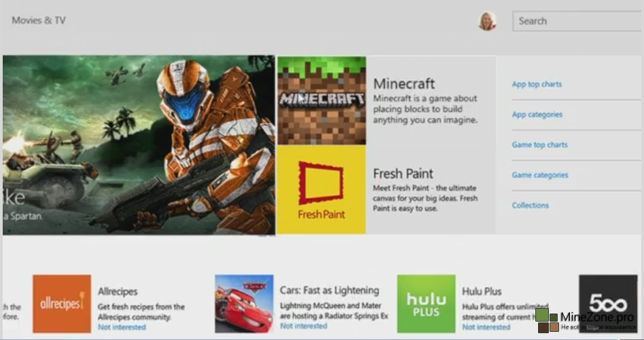Select the Allrecipes orange app icon
Viewport: 644px width, 340px height.
(62, 303)
